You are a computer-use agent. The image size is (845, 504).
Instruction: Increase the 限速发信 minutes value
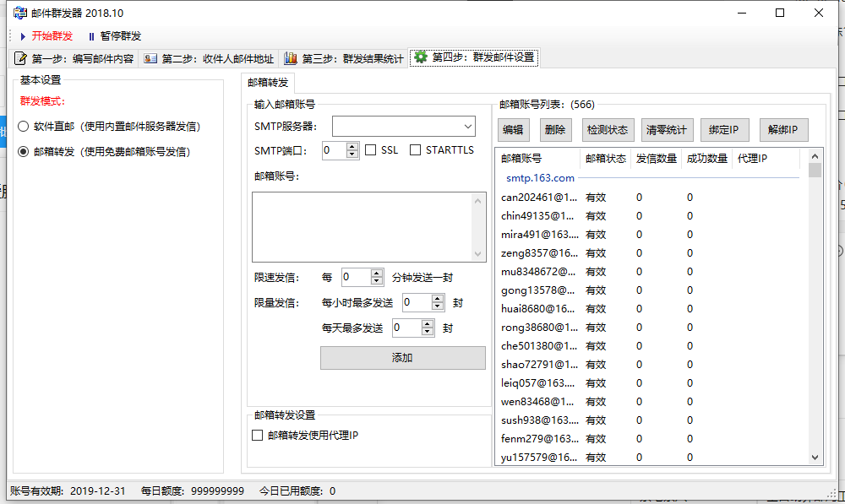(377, 274)
